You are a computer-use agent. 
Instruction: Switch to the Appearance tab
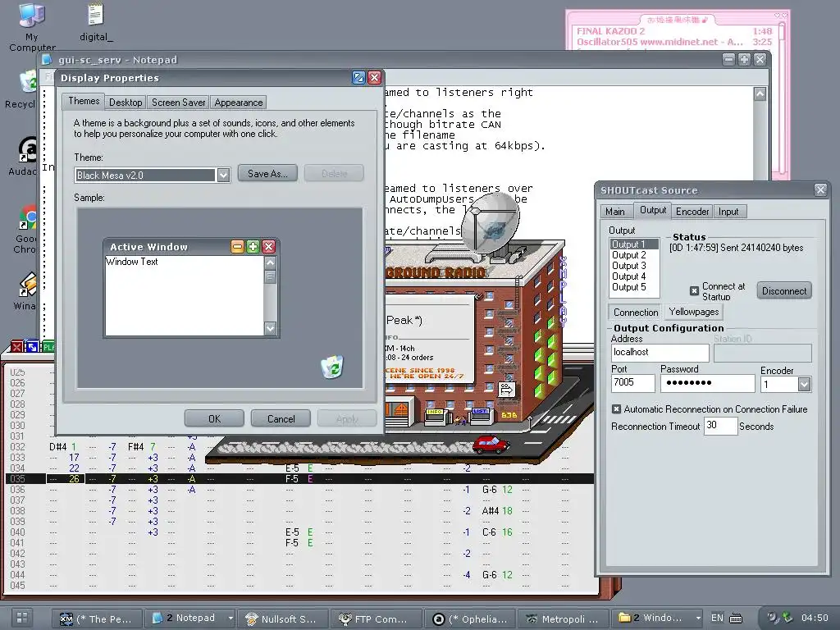239,103
